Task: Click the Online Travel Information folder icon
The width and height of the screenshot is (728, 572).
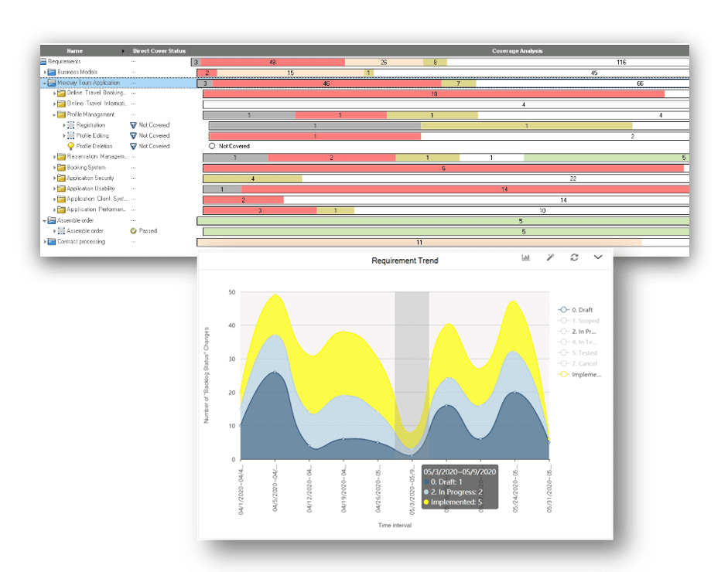Action: [61, 104]
